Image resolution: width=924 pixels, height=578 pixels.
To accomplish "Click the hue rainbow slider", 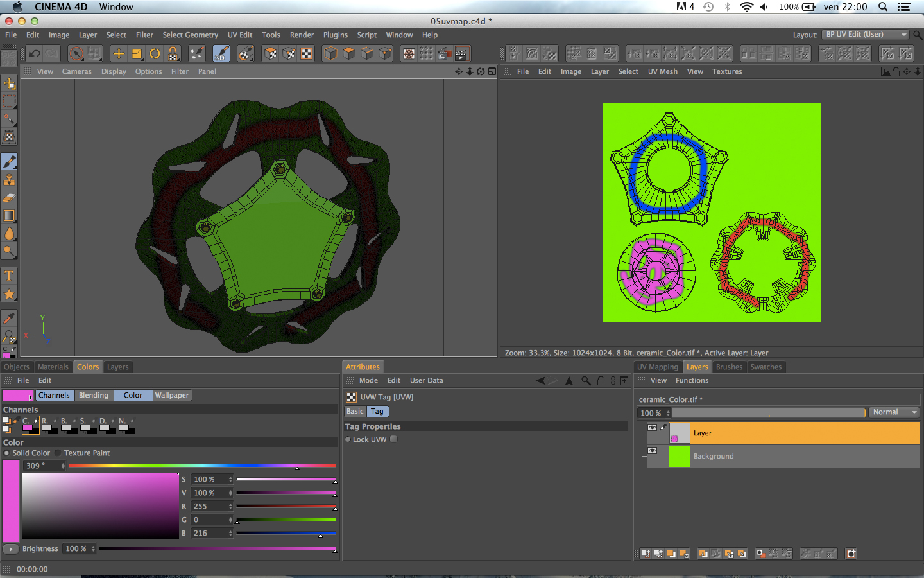I will pos(202,466).
